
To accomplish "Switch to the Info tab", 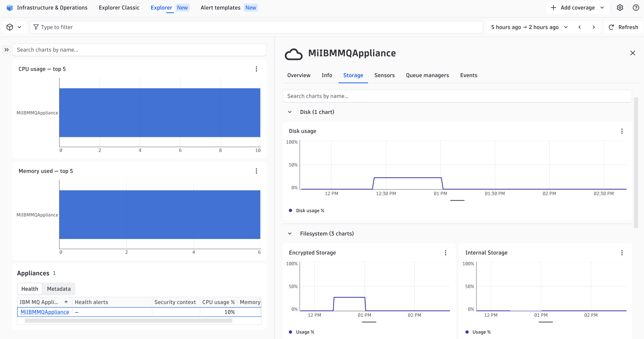I will [327, 75].
